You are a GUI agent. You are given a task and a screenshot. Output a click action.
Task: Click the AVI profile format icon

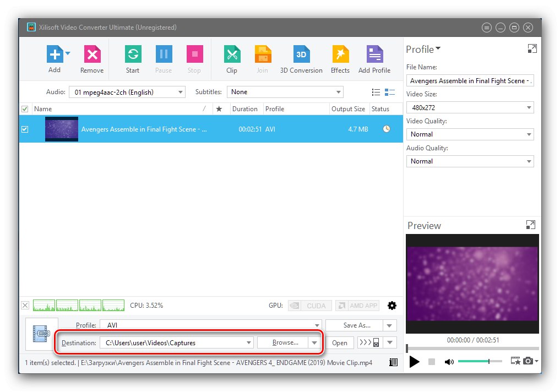click(x=41, y=334)
